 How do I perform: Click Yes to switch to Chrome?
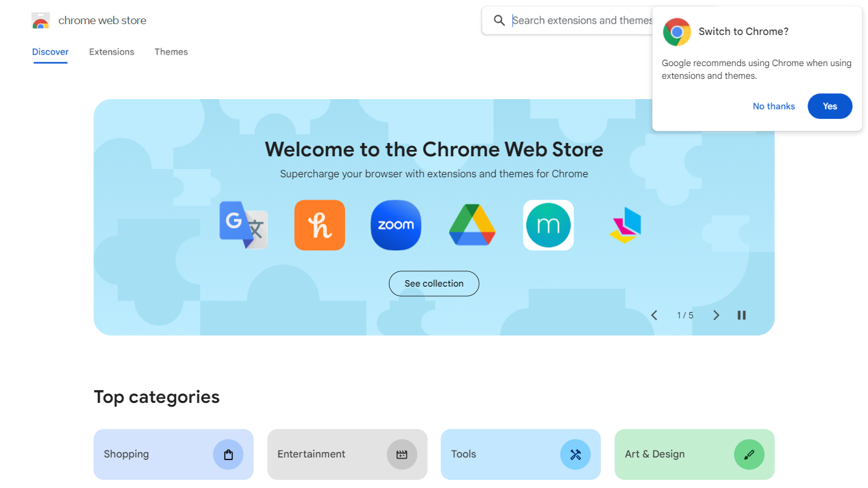pos(830,106)
